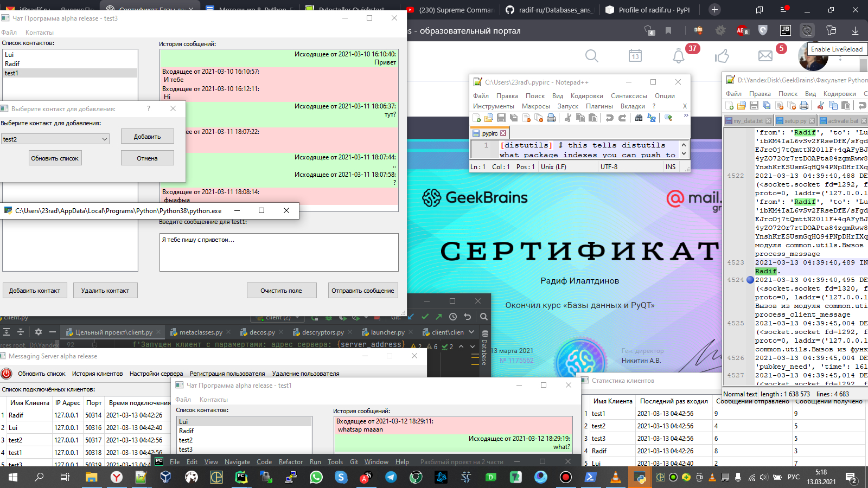Click PyCharm Git update project arrow
Image resolution: width=868 pixels, height=488 pixels.
point(411,317)
